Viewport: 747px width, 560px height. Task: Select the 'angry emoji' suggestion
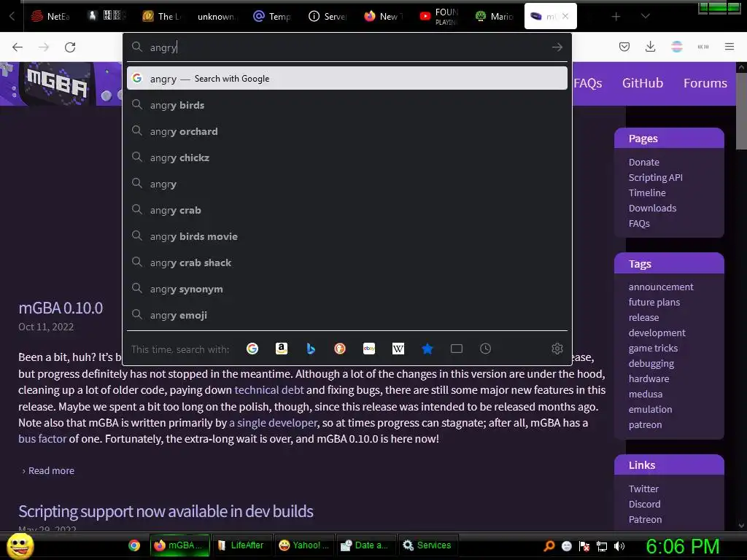(x=347, y=315)
